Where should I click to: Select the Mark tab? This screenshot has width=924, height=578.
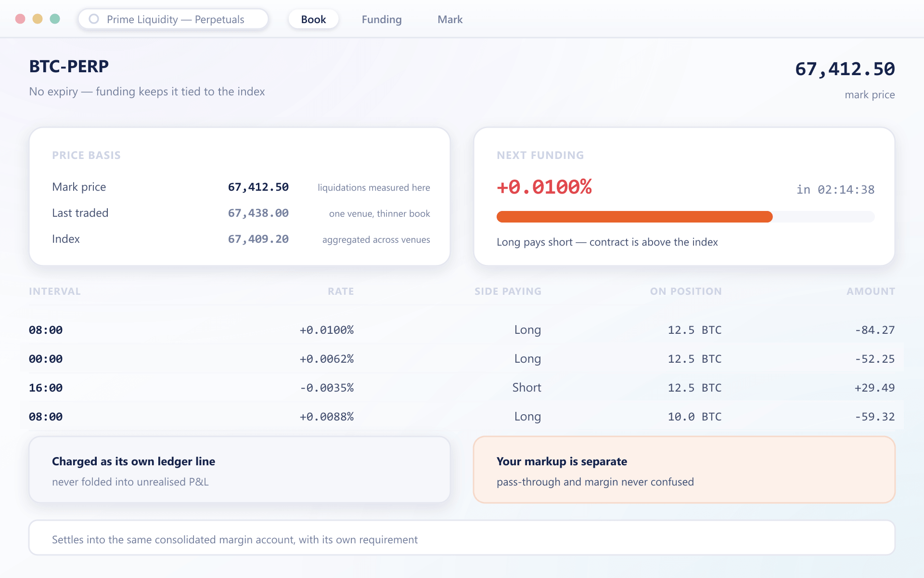coord(450,19)
